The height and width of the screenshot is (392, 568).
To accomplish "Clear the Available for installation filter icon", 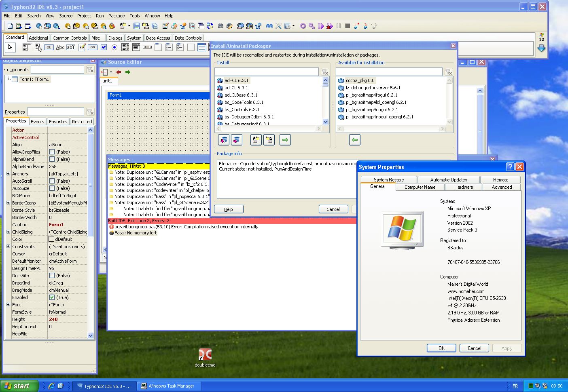I will click(x=449, y=72).
